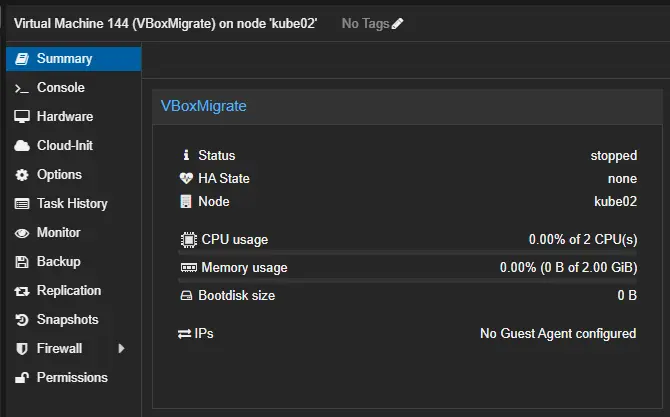
Task: Click the Options gear icon
Action: [22, 175]
